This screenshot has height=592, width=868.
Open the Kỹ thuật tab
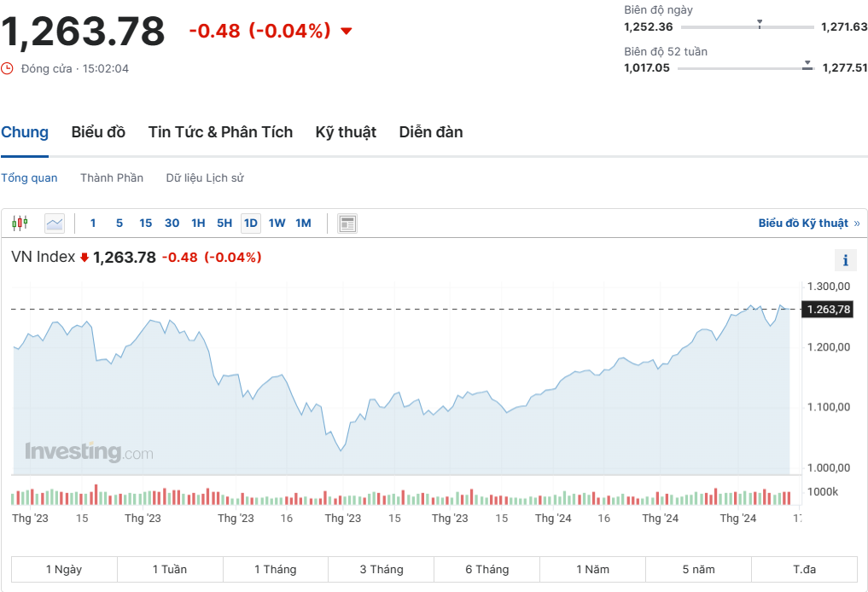click(x=346, y=132)
